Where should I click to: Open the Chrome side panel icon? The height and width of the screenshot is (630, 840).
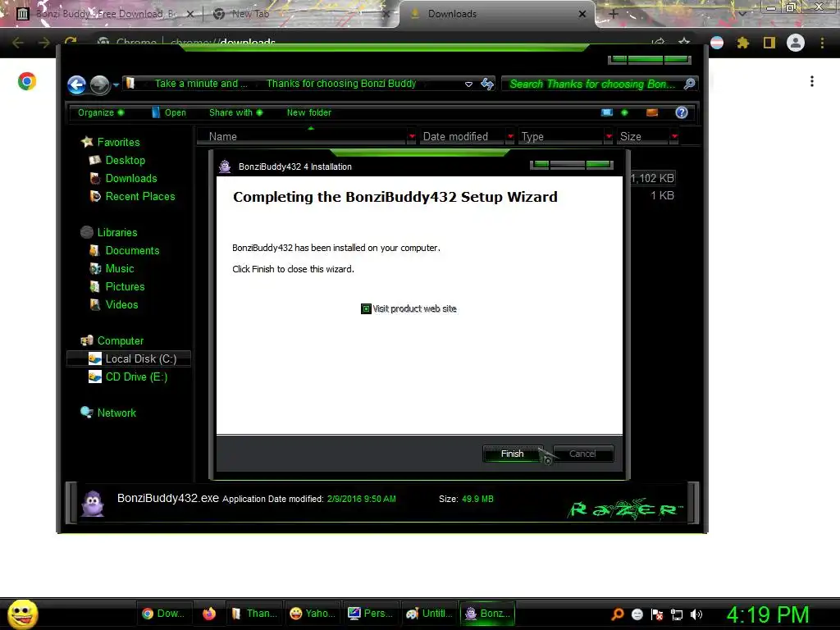(769, 43)
